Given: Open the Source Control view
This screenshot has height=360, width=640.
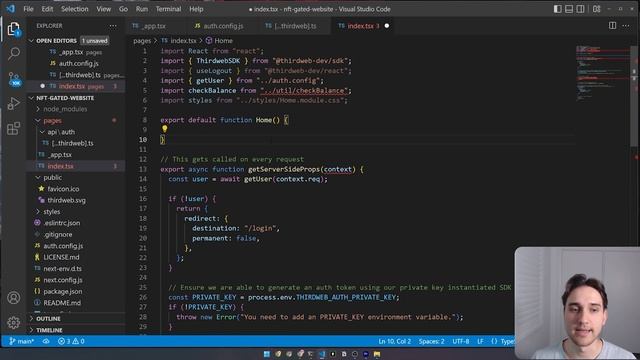Looking at the screenshot, I should 13,78.
